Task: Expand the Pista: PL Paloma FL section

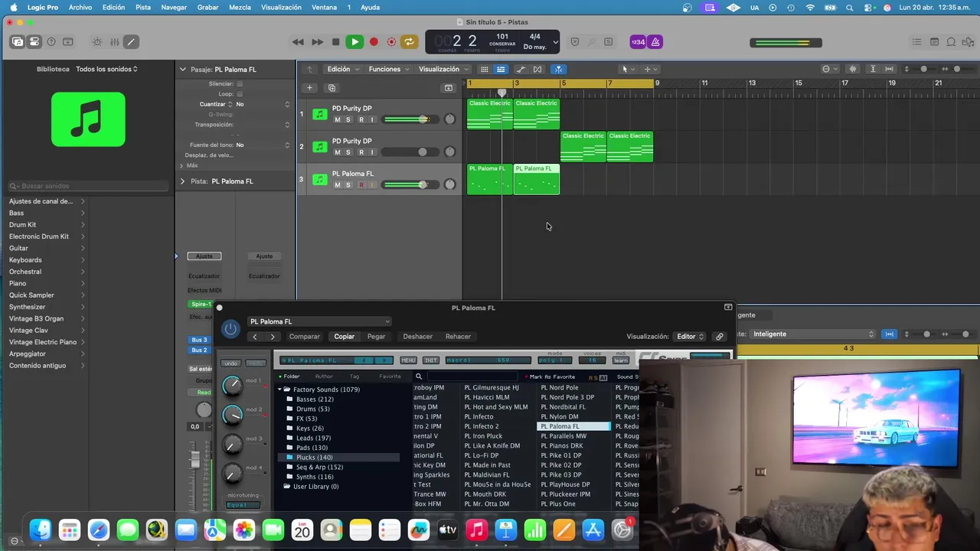Action: pos(182,181)
